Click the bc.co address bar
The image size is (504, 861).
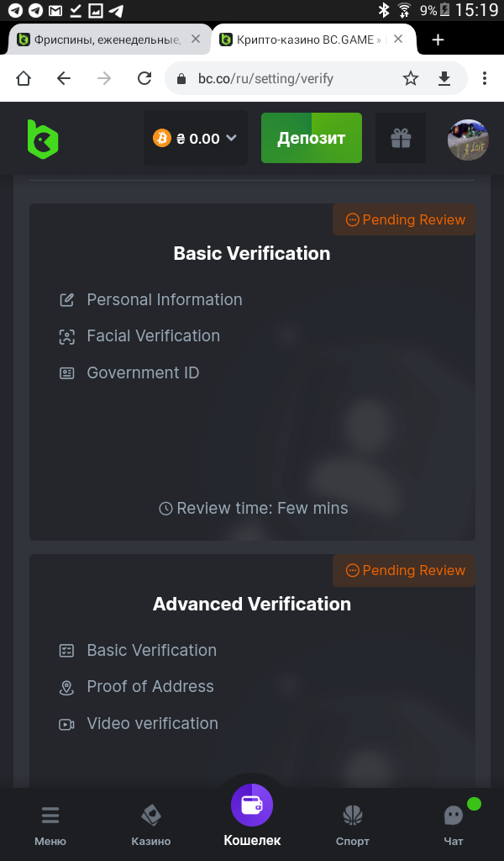(x=277, y=79)
